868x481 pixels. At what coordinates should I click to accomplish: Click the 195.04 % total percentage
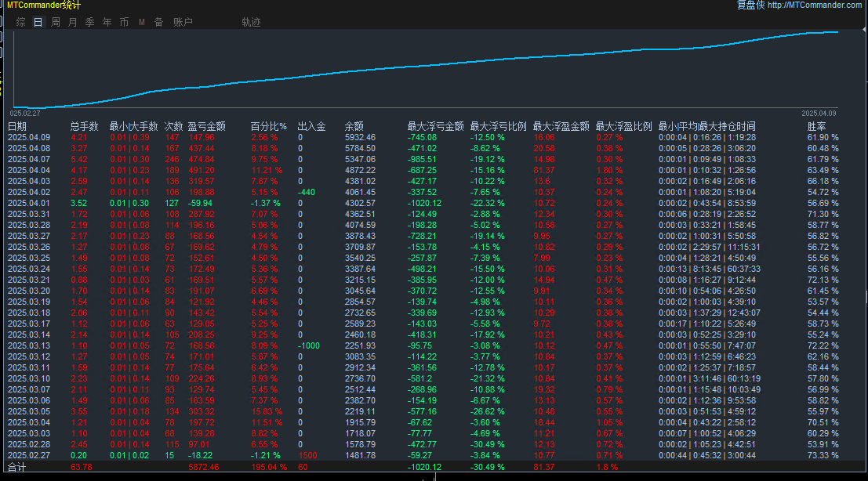[268, 467]
